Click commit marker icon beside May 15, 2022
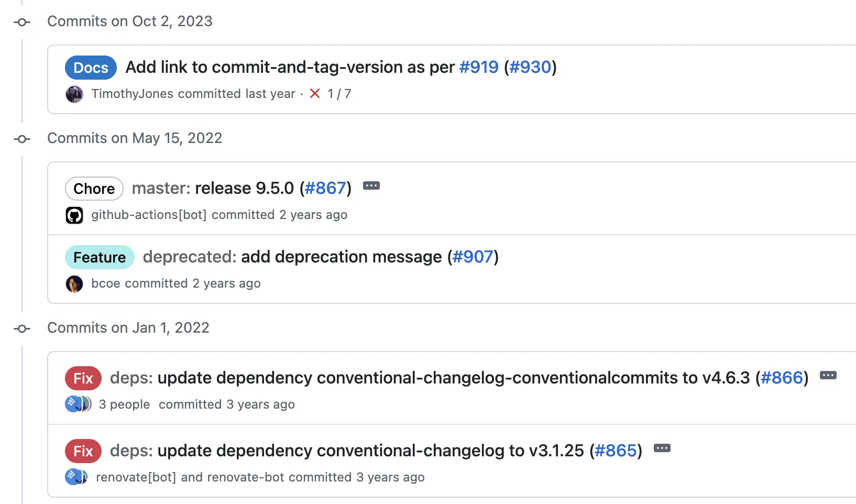Image resolution: width=856 pixels, height=504 pixels. point(22,139)
